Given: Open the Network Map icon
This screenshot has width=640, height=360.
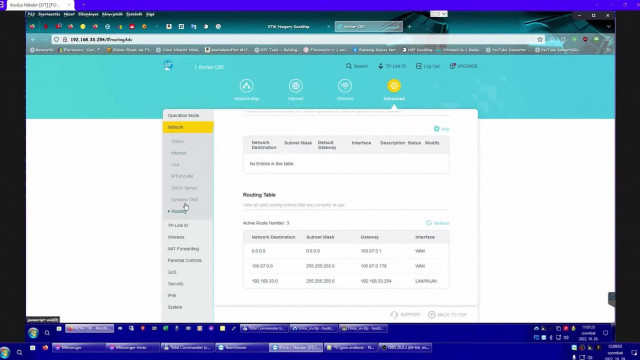Looking at the screenshot, I should (x=246, y=86).
